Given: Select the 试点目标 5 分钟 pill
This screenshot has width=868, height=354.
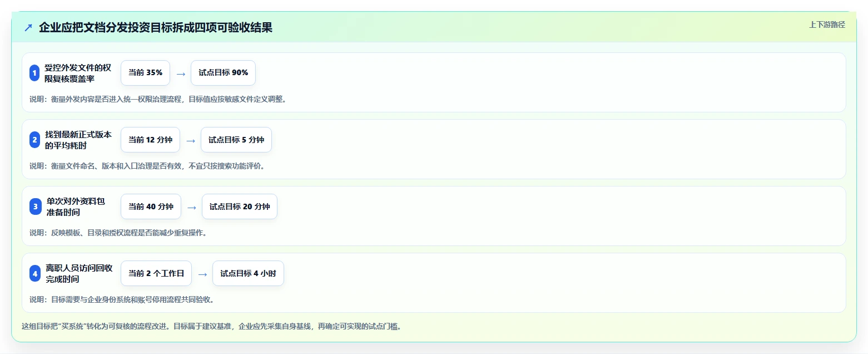Looking at the screenshot, I should coord(236,140).
